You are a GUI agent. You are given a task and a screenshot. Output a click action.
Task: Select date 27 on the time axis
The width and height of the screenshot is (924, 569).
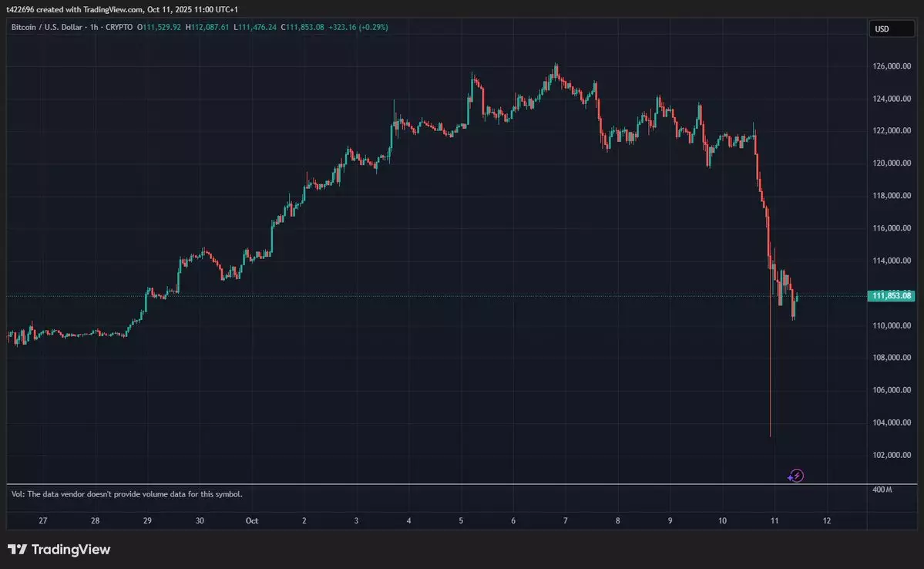(42, 520)
